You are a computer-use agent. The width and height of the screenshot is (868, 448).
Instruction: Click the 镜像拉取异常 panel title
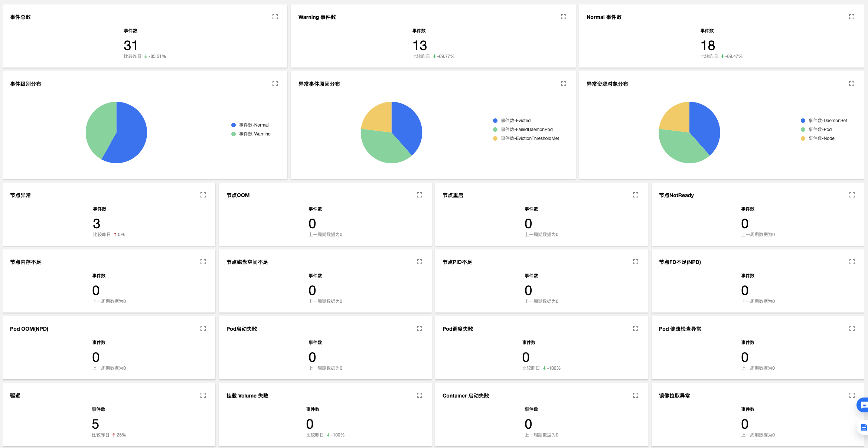pos(675,396)
